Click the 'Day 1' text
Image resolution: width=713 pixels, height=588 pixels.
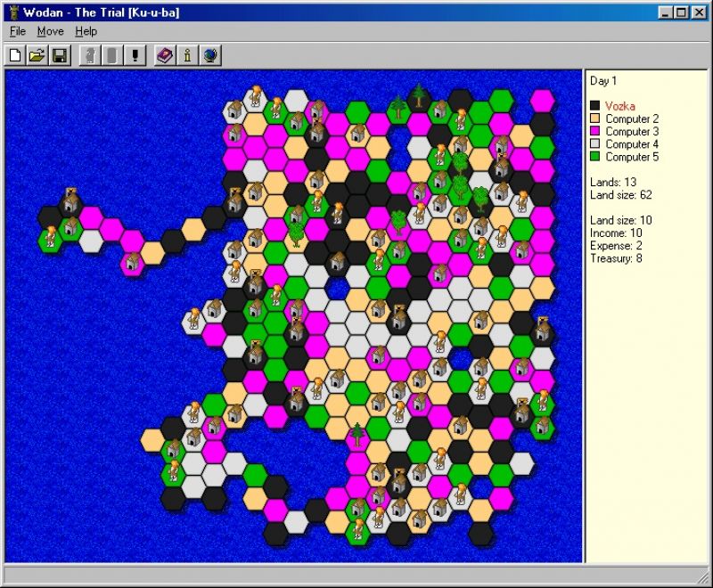(x=603, y=81)
